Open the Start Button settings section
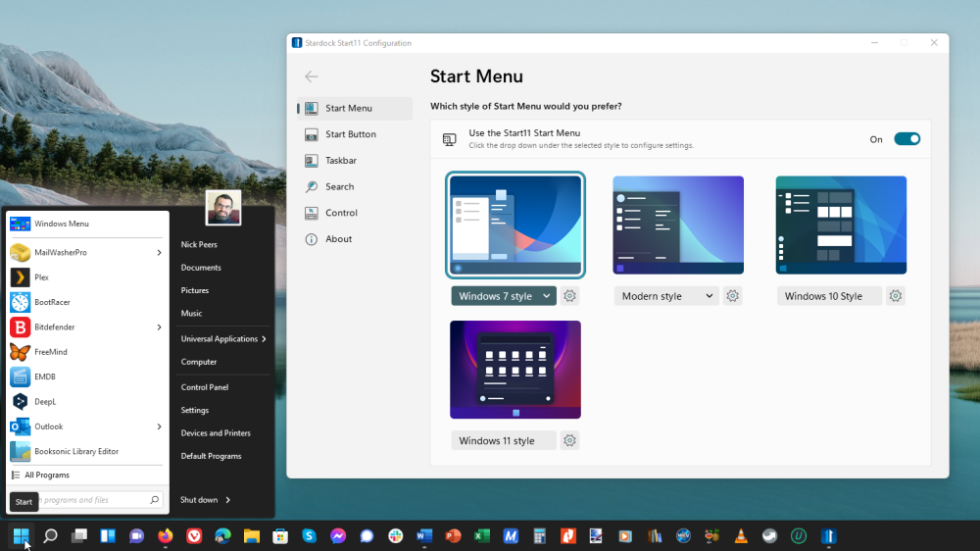The height and width of the screenshot is (551, 980). point(350,134)
